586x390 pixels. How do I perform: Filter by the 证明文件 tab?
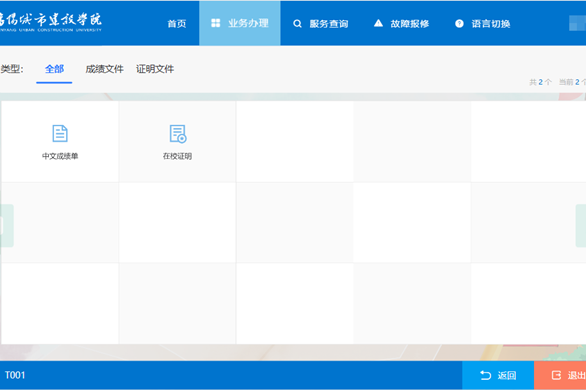click(x=155, y=69)
